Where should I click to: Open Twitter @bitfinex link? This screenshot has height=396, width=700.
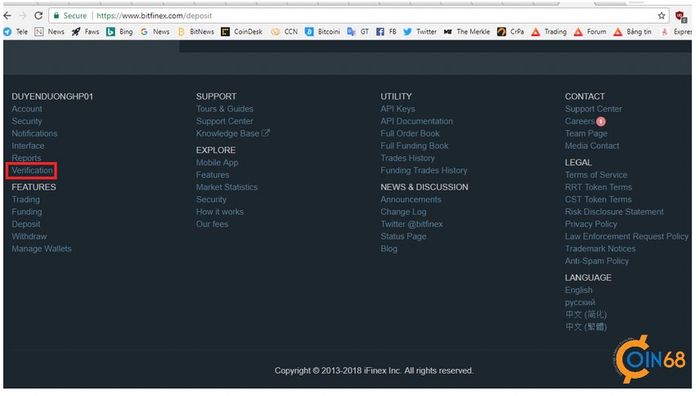pyautogui.click(x=412, y=224)
